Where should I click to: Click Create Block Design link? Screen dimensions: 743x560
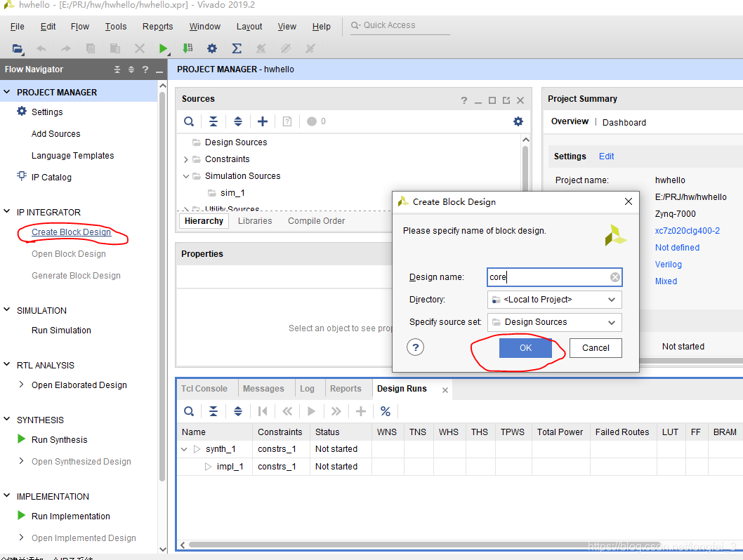pyautogui.click(x=71, y=232)
